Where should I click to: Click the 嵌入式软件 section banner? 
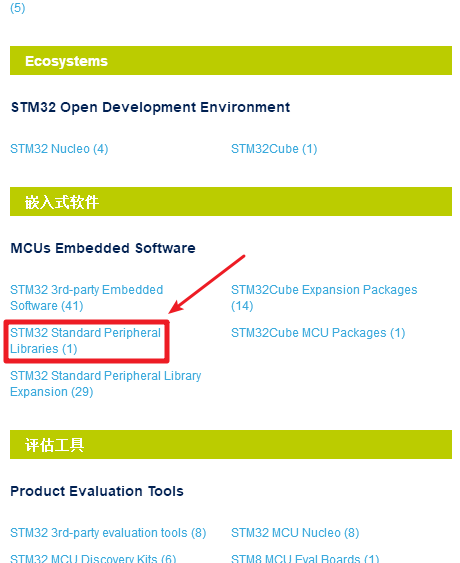point(231,202)
